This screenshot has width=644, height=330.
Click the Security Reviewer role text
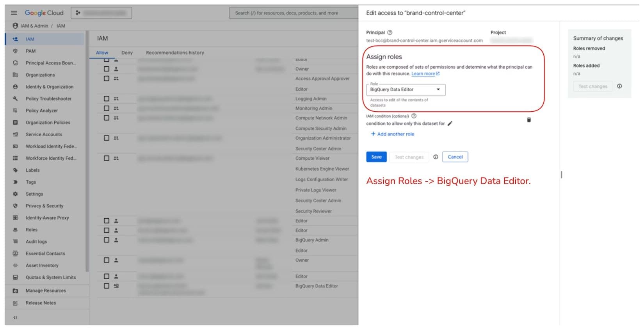coord(313,211)
